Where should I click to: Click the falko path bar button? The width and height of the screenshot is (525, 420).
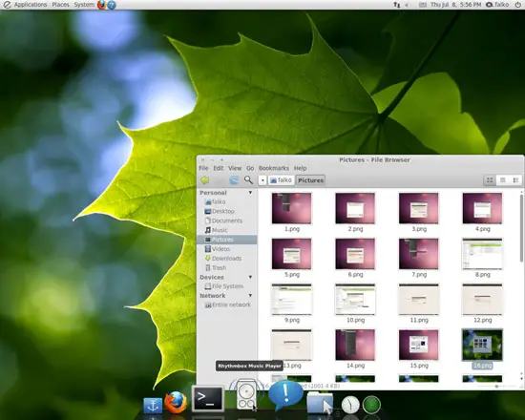(x=282, y=180)
